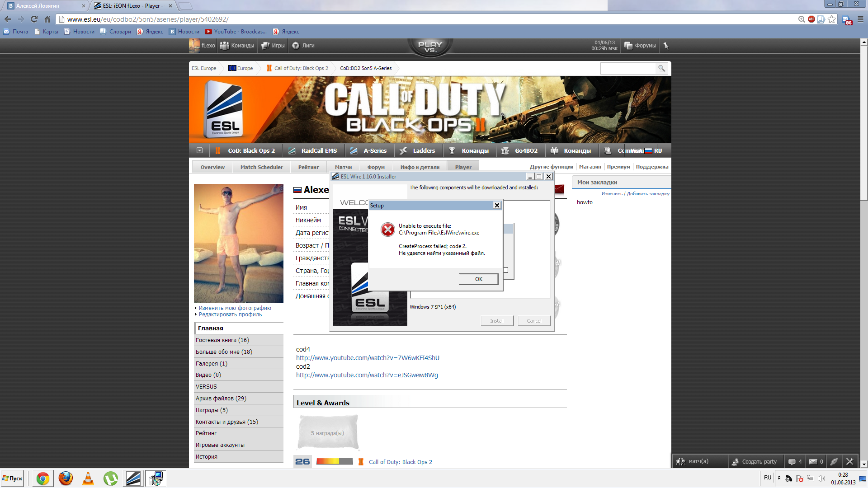Viewport: 868px width, 488px height.
Task: Open the Ladders nav item
Action: [417, 150]
